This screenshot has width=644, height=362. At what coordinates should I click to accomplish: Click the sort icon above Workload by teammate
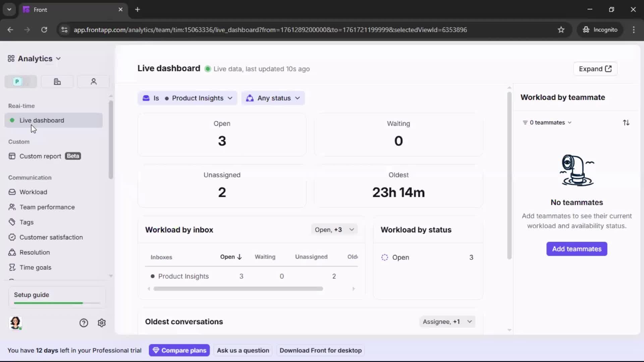tap(627, 122)
